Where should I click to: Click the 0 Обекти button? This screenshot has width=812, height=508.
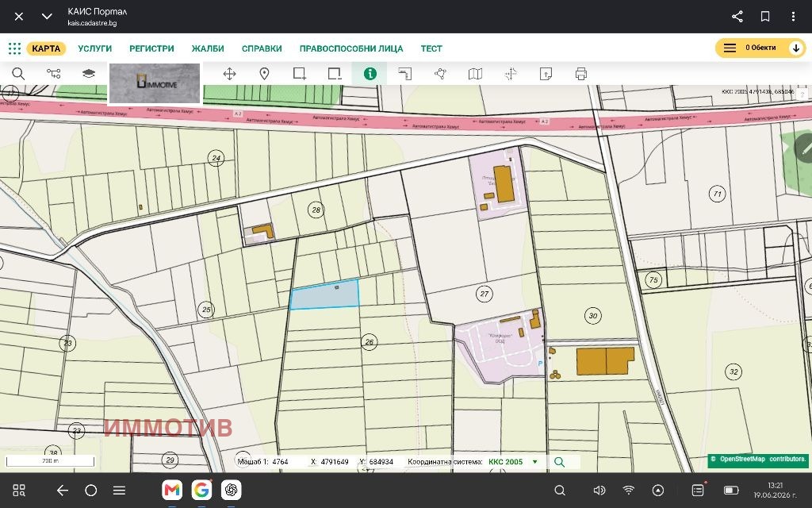click(x=760, y=48)
